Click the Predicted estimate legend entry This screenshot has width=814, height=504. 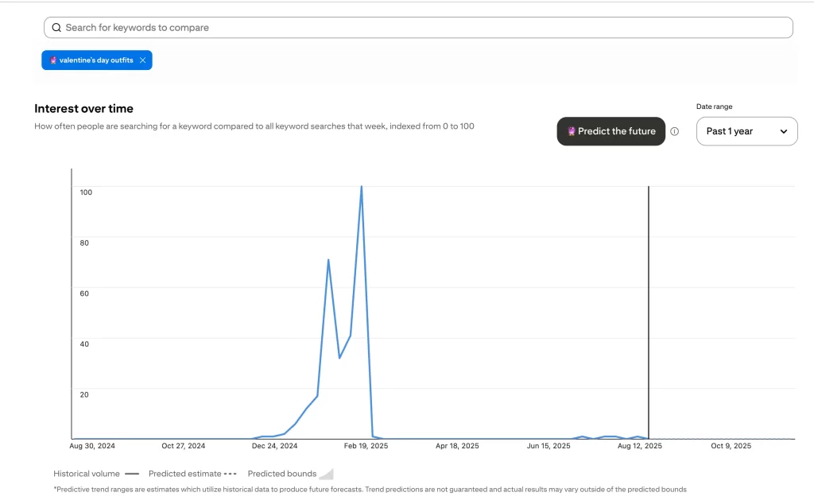tap(192, 473)
